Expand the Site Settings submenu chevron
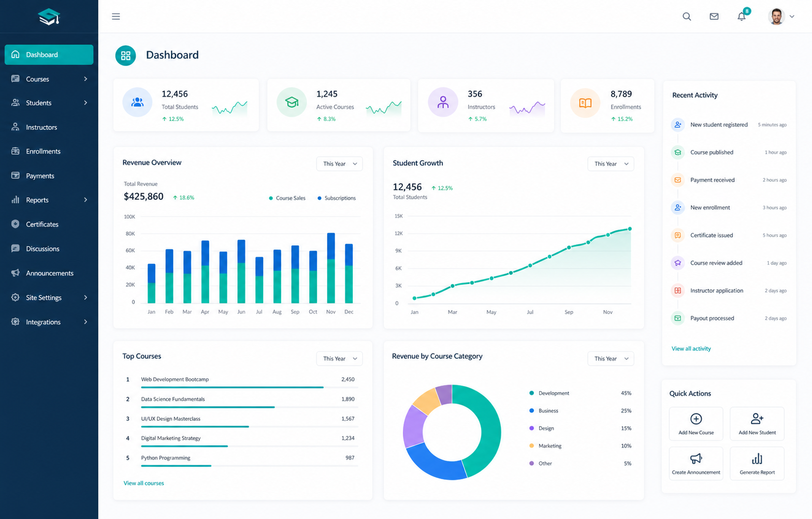This screenshot has width=812, height=519. coord(85,298)
